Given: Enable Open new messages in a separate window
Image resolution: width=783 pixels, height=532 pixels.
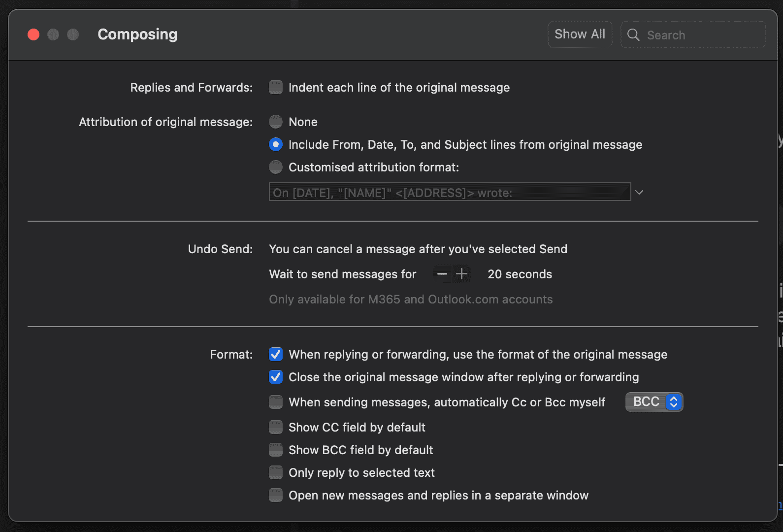Looking at the screenshot, I should point(276,495).
